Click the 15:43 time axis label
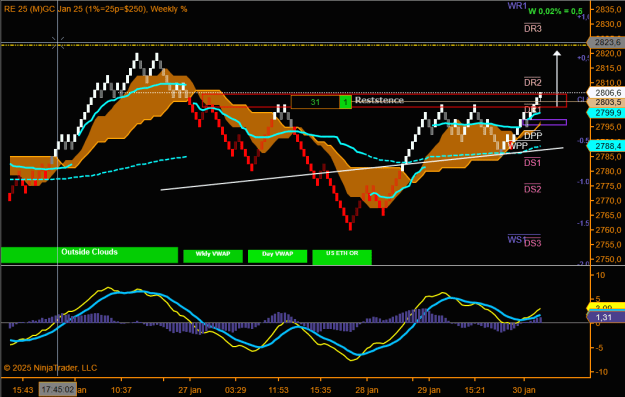The image size is (625, 397). click(x=23, y=390)
